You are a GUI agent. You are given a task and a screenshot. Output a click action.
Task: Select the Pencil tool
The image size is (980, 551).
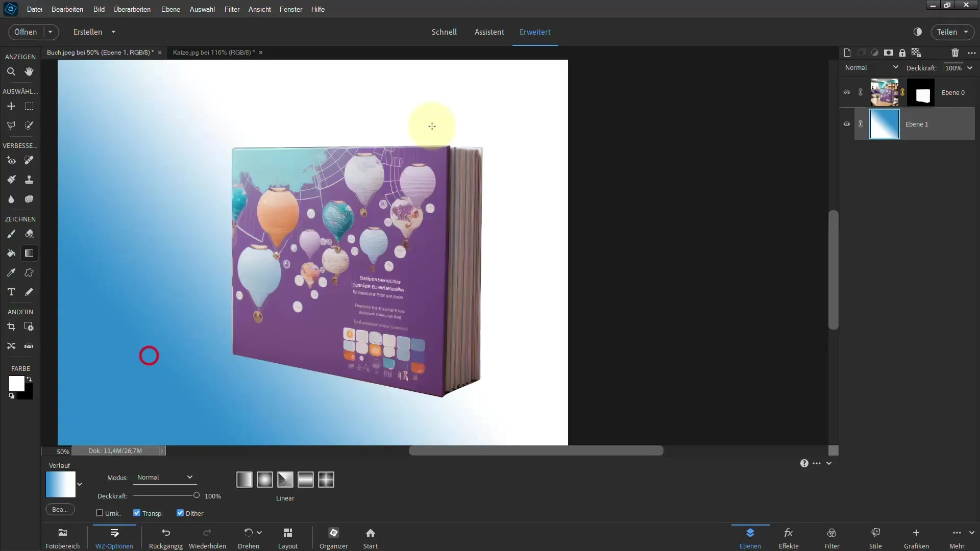29,292
